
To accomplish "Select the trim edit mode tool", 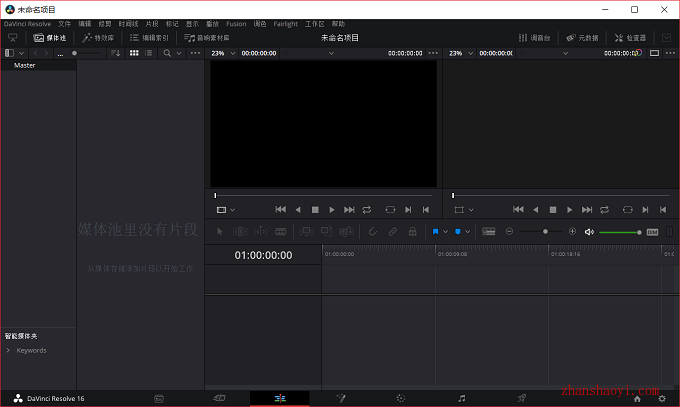I will coord(240,232).
